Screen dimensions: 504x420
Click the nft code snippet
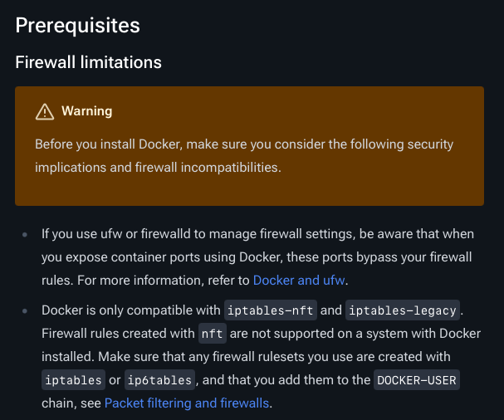click(212, 334)
